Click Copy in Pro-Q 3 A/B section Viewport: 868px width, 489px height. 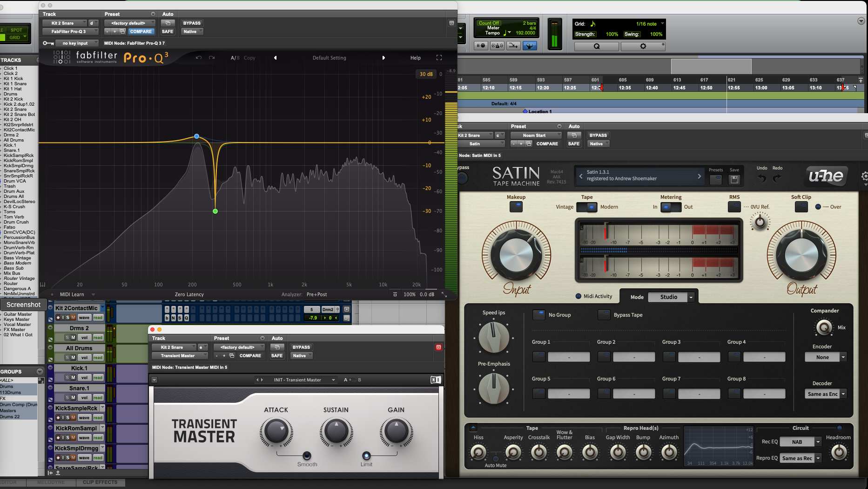coord(249,58)
